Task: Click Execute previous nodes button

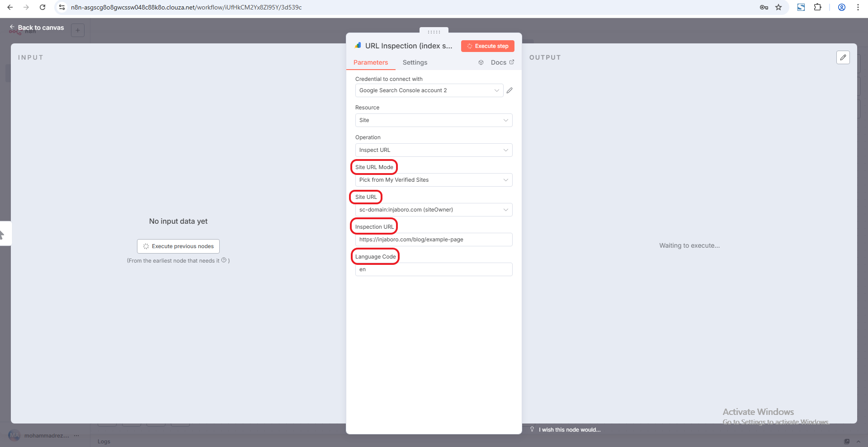Action: (x=178, y=246)
